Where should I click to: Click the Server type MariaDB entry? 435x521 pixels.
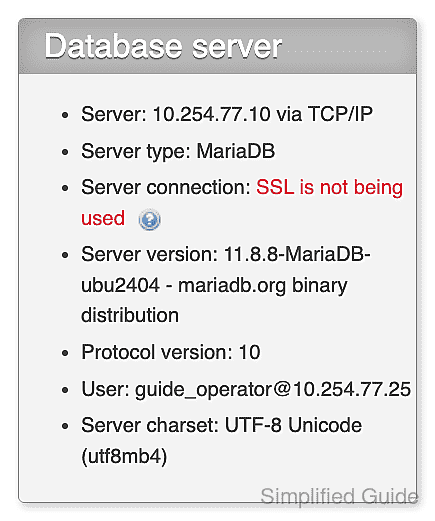tap(178, 151)
